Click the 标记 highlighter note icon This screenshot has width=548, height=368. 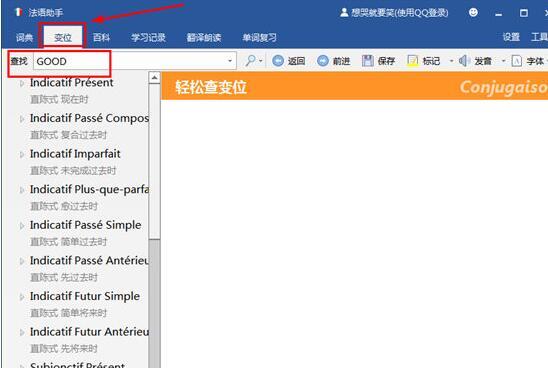tap(413, 61)
